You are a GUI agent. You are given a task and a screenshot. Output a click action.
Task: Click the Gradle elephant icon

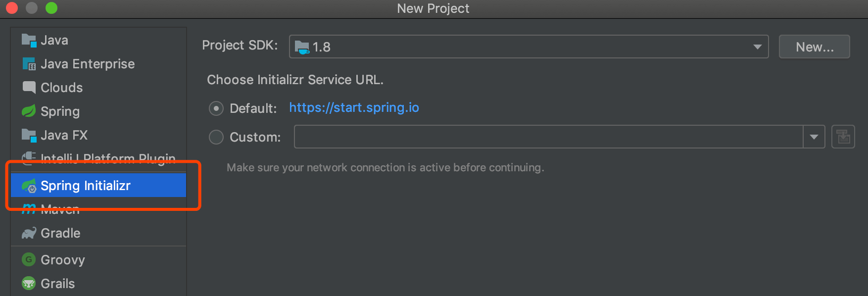(x=29, y=233)
